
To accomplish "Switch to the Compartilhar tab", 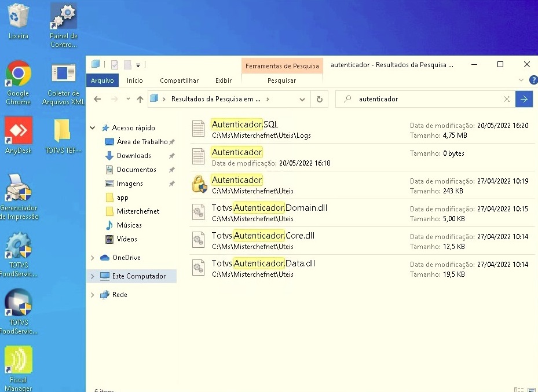I will tap(179, 80).
